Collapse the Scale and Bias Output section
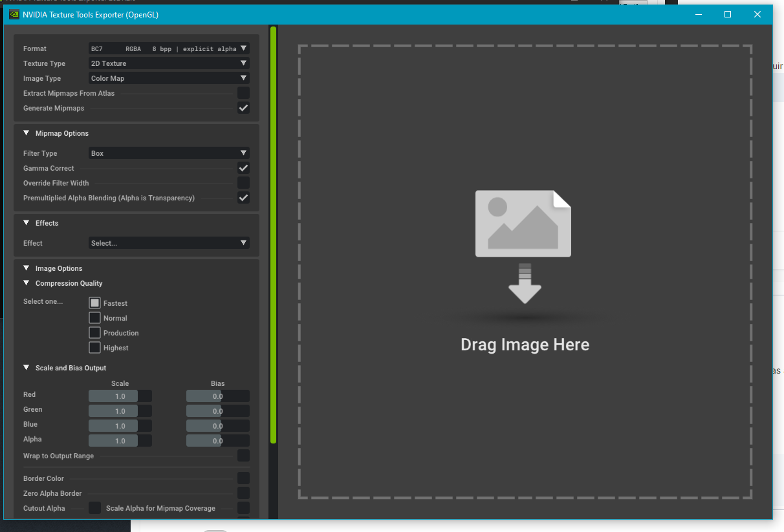 27,368
